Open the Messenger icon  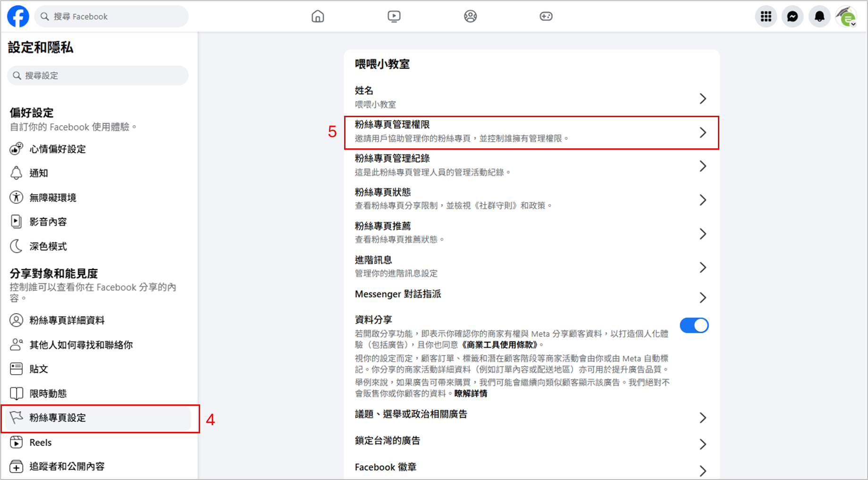[793, 17]
